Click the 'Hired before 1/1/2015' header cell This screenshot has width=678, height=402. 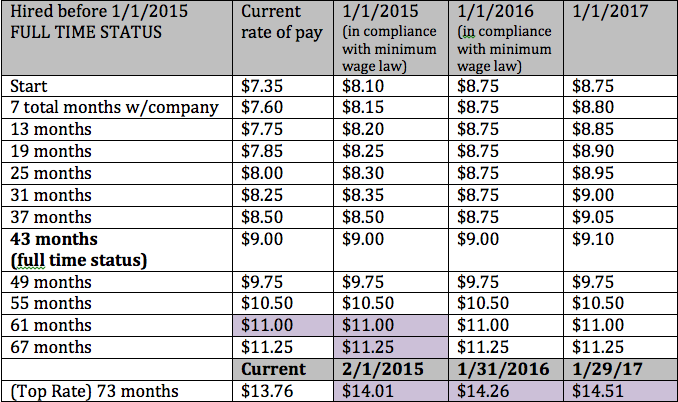117,38
